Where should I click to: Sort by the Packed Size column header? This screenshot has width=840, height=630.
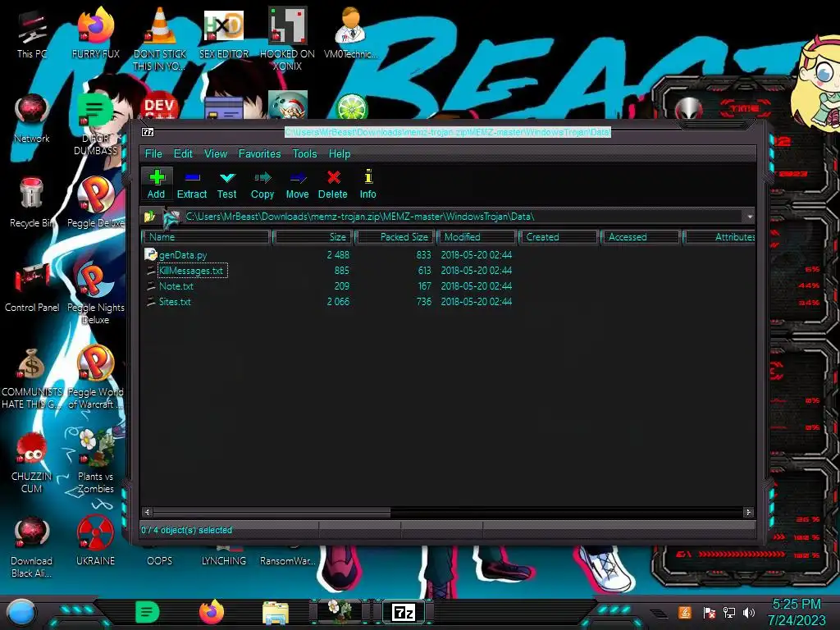395,237
